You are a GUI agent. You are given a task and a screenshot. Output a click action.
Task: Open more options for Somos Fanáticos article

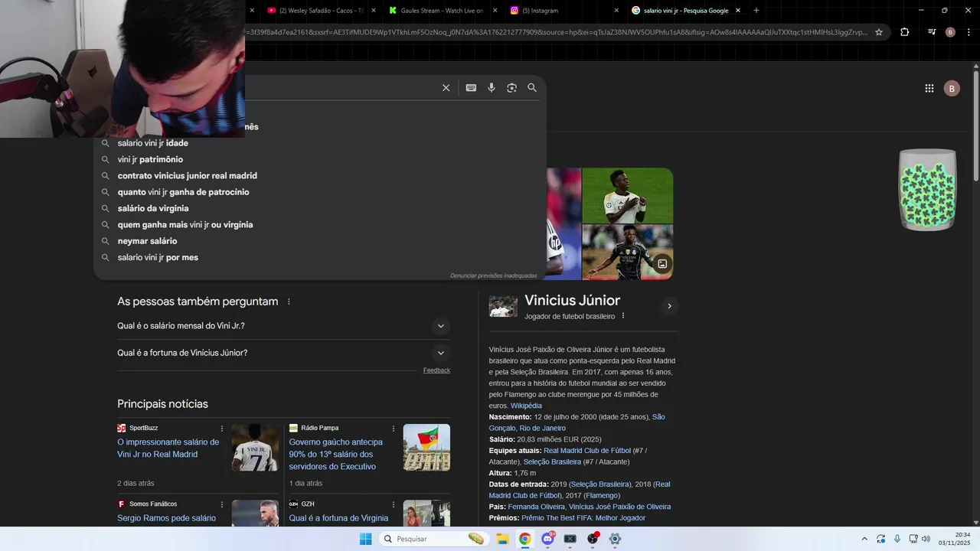(222, 504)
